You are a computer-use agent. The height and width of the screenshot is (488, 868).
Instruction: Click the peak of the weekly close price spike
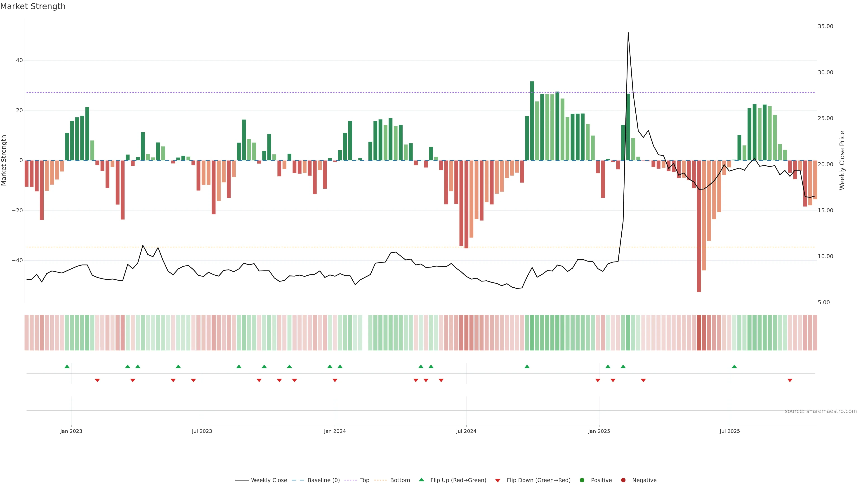click(x=628, y=33)
